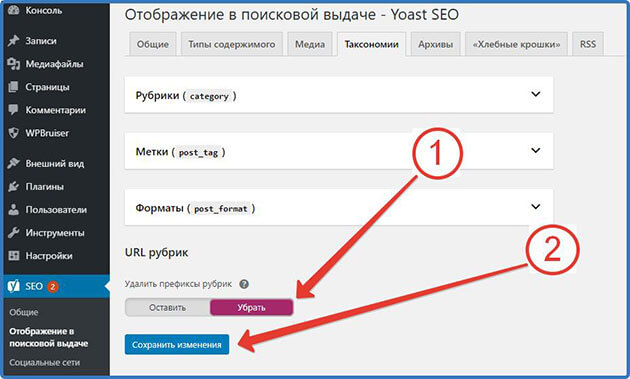This screenshot has width=630, height=379.
Task: Open the Инструменты menu item
Action: 56,233
